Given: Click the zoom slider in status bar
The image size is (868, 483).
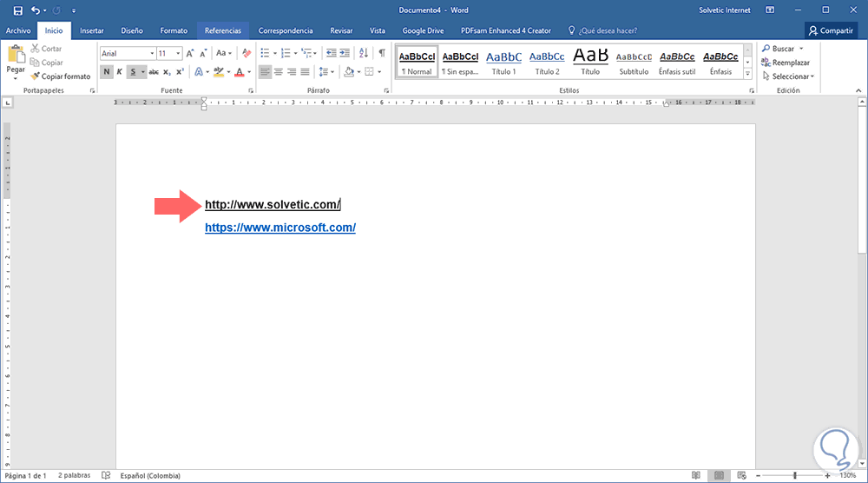Looking at the screenshot, I should pyautogui.click(x=794, y=475).
